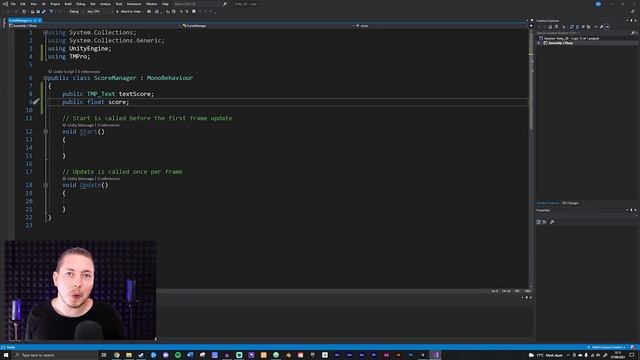
Task: Switch to the Solution Explorer bottom tab
Action: [x=548, y=203]
